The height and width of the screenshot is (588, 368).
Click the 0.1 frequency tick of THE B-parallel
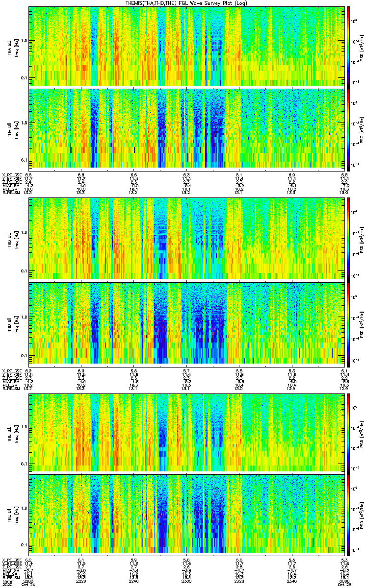[24, 544]
